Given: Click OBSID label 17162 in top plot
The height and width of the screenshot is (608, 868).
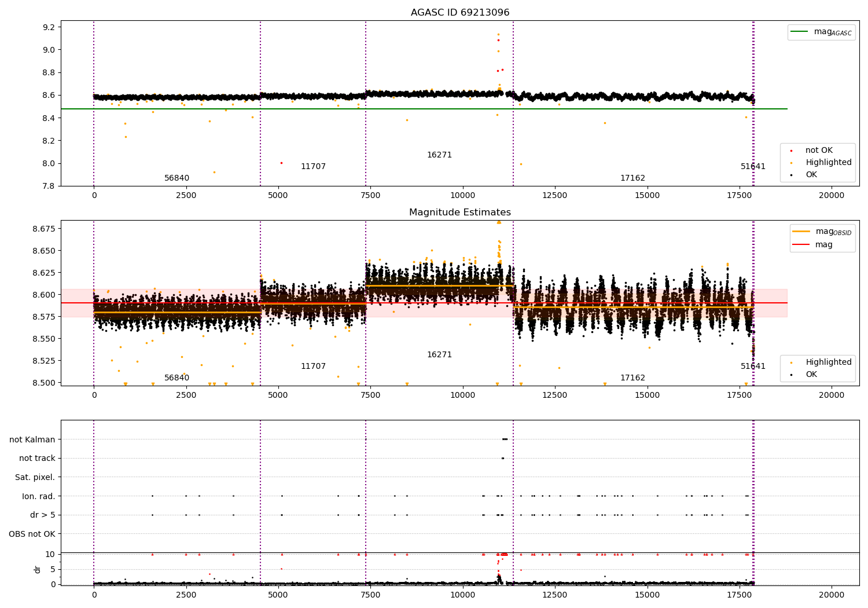Looking at the screenshot, I should pos(632,178).
